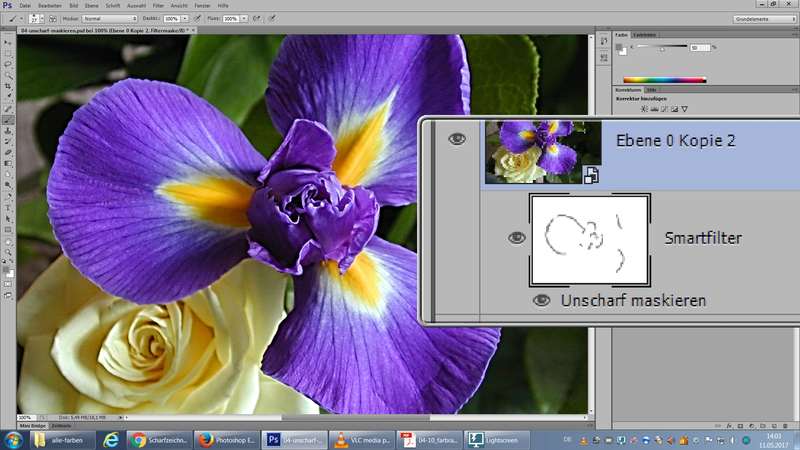Toggle Smartfilter visibility eye
This screenshot has height=450, width=800.
click(516, 237)
